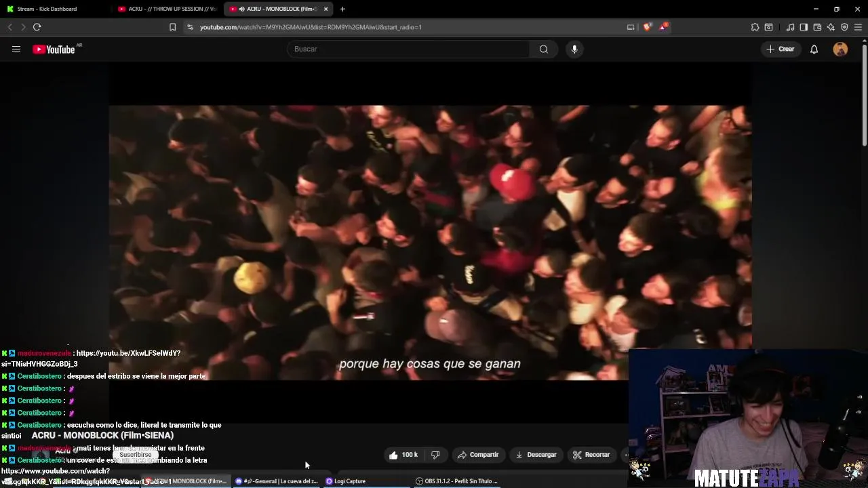This screenshot has width=868, height=488.
Task: Bookmark this page in the address bar
Action: (x=172, y=27)
